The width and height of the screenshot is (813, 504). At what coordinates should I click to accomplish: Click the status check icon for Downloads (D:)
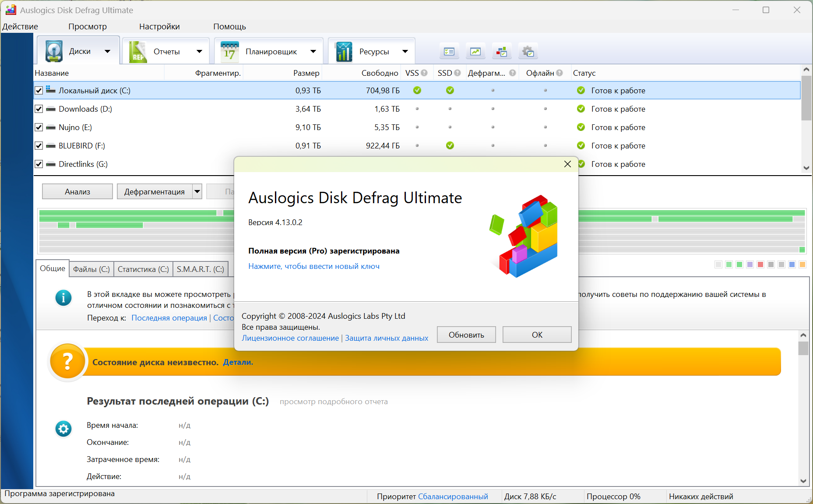pos(581,109)
